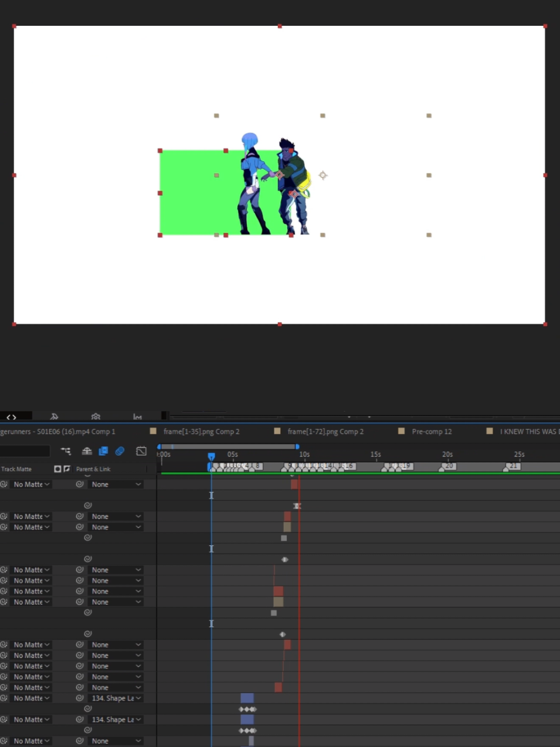
Task: Open the bottom-most No Matte dropdown
Action: [x=32, y=741]
